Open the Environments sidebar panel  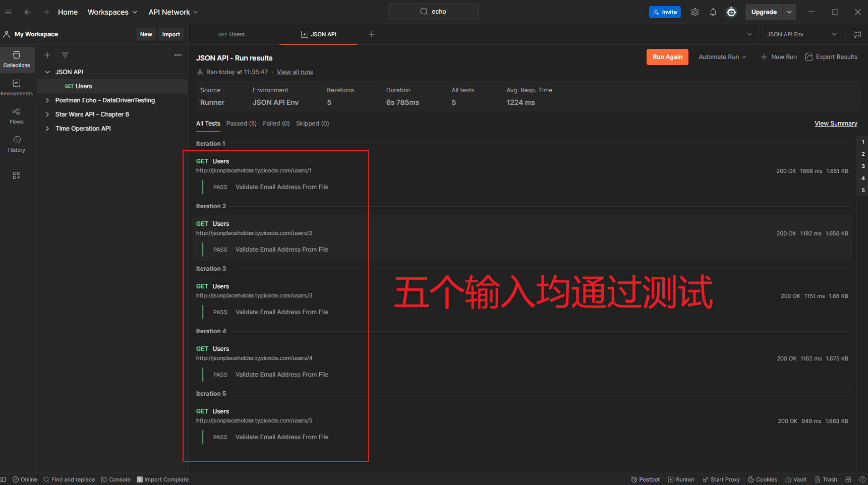[17, 88]
